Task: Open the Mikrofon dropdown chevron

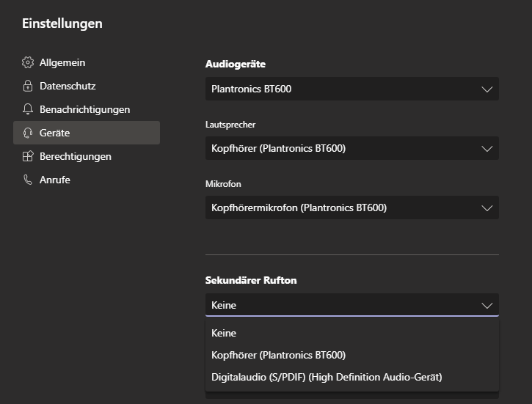Action: [x=487, y=207]
